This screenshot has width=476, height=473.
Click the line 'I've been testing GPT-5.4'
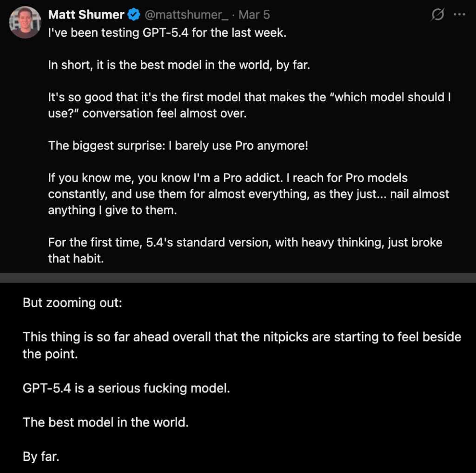166,33
